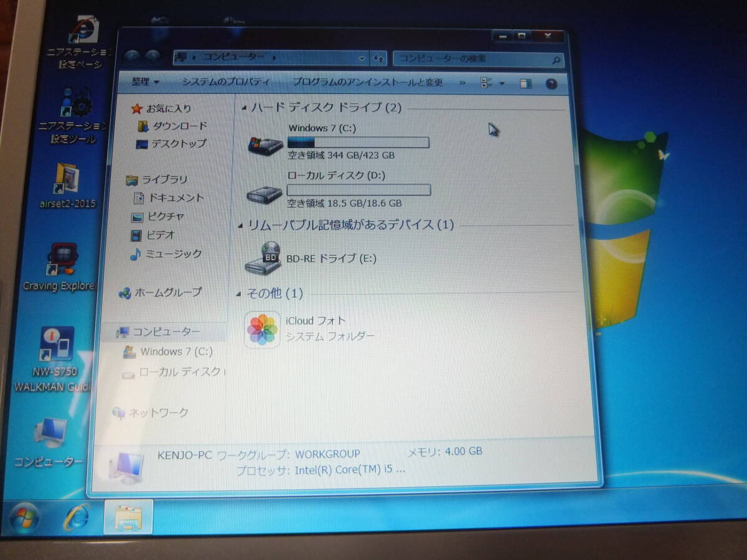747x560 pixels.
Task: Open the Windows Start menu orb
Action: coord(24,517)
